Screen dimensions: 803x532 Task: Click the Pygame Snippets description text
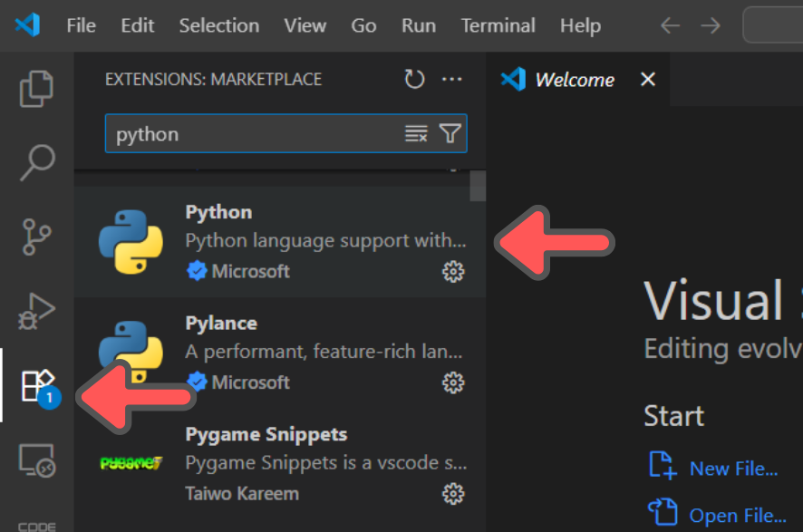pos(326,463)
